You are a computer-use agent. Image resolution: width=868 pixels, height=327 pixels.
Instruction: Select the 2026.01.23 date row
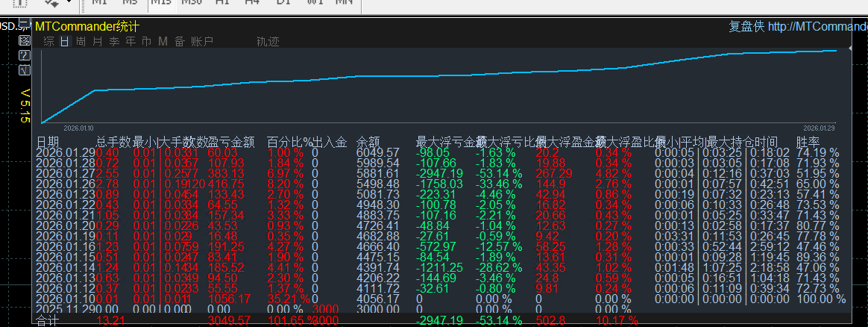tap(66, 194)
